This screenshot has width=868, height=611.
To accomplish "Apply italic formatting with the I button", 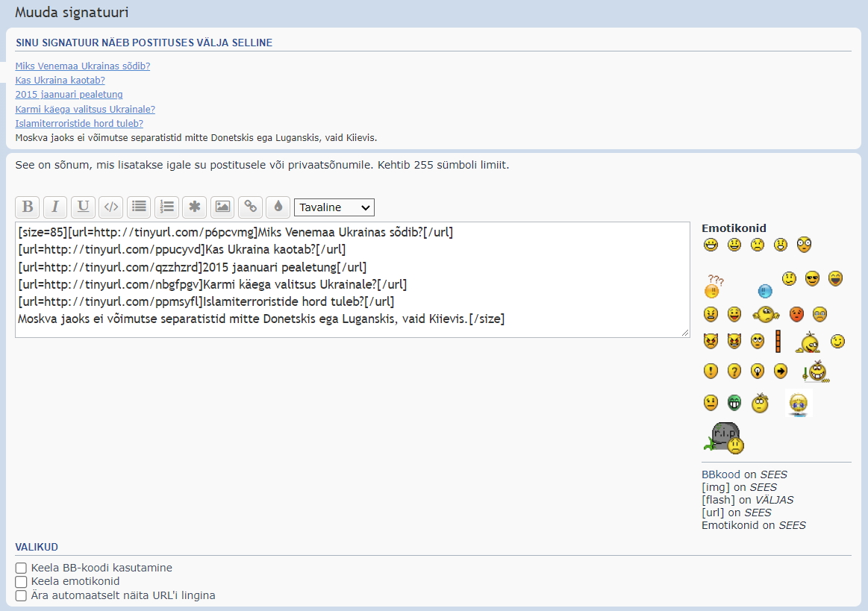I will (55, 207).
